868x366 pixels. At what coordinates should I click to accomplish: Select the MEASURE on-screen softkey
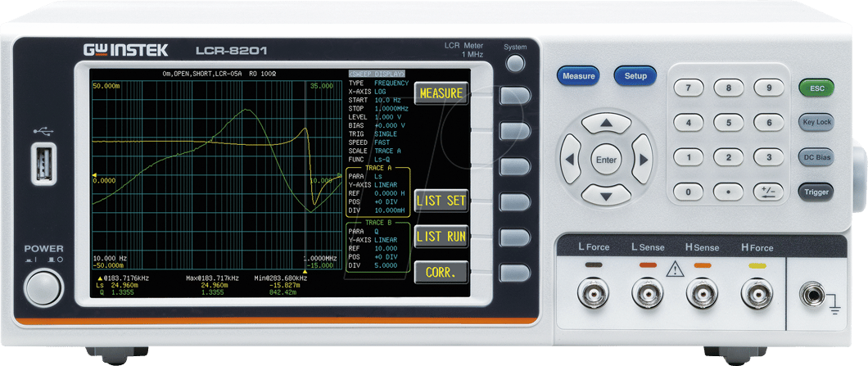point(441,93)
